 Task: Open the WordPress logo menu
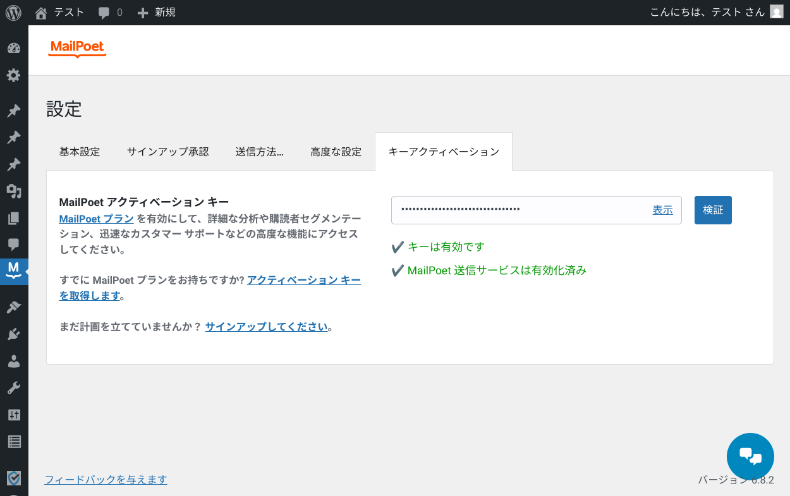coord(14,12)
